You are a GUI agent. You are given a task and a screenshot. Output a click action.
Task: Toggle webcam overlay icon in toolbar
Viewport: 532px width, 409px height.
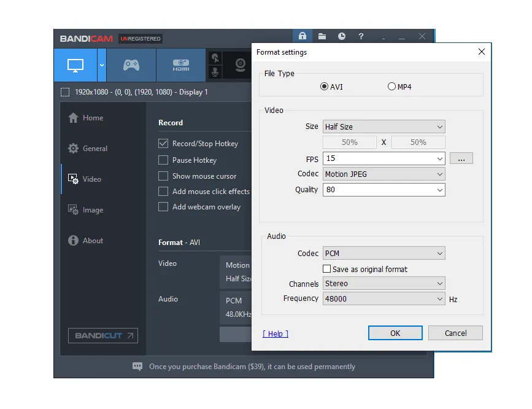click(240, 65)
